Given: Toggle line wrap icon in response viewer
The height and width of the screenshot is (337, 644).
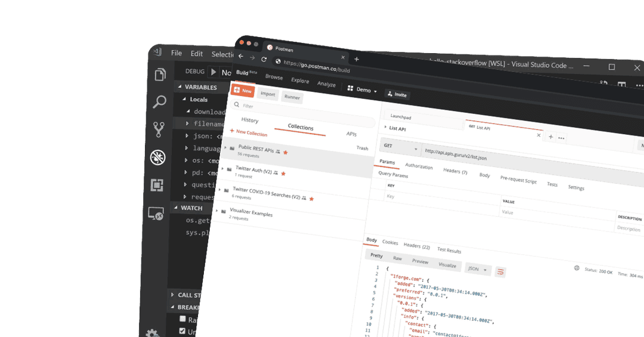Looking at the screenshot, I should [x=500, y=271].
